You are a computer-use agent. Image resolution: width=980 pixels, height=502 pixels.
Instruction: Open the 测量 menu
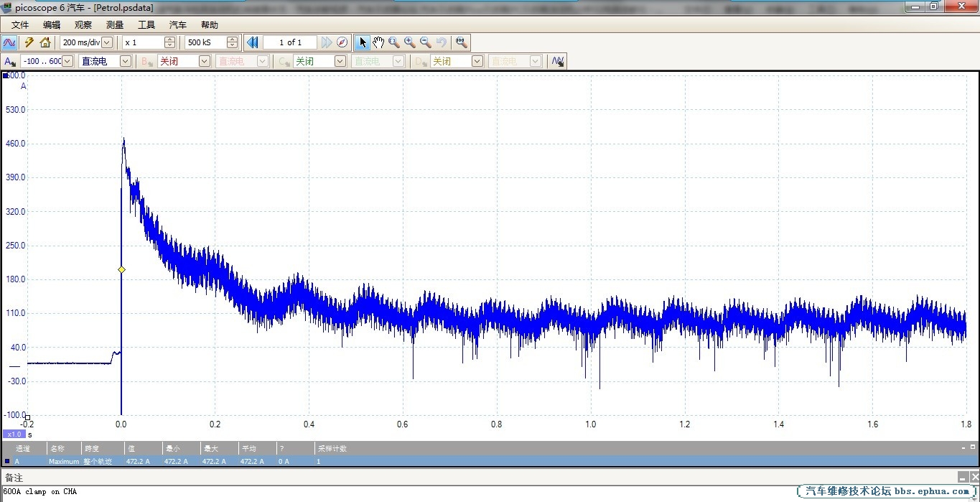pos(115,24)
